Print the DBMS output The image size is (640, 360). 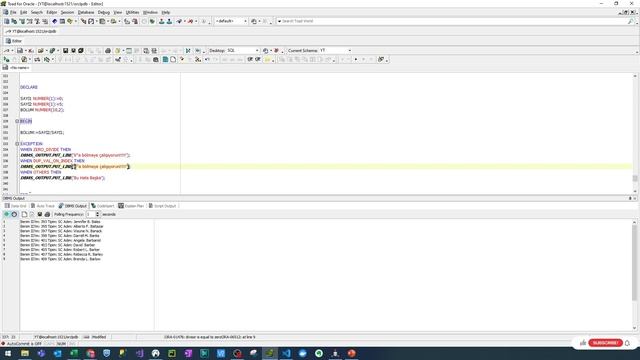[x=47, y=214]
